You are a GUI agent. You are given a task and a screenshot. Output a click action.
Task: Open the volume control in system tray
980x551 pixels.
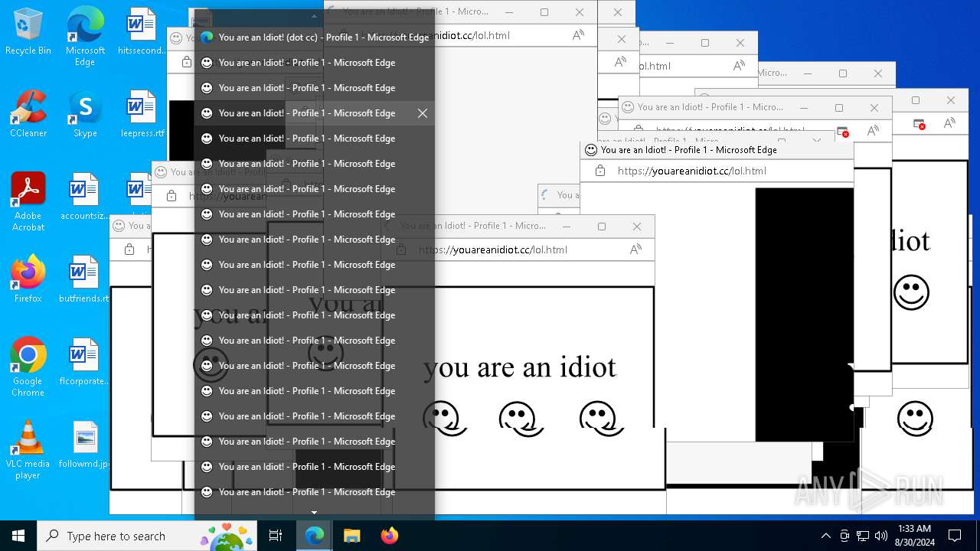click(881, 536)
